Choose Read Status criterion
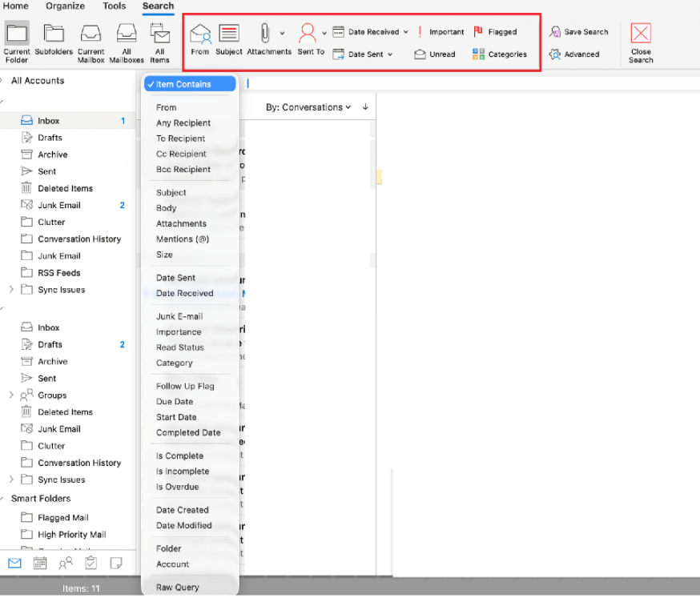This screenshot has height=598, width=700. click(180, 348)
